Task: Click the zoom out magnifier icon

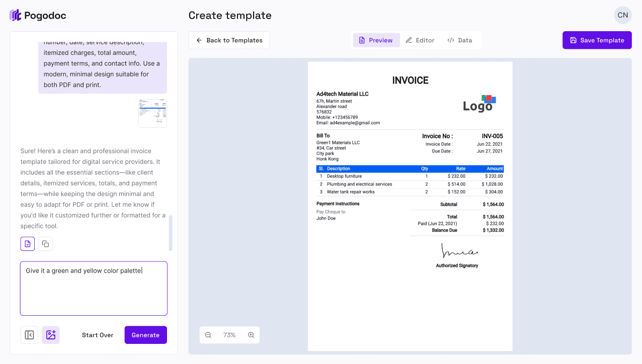Action: coord(208,334)
